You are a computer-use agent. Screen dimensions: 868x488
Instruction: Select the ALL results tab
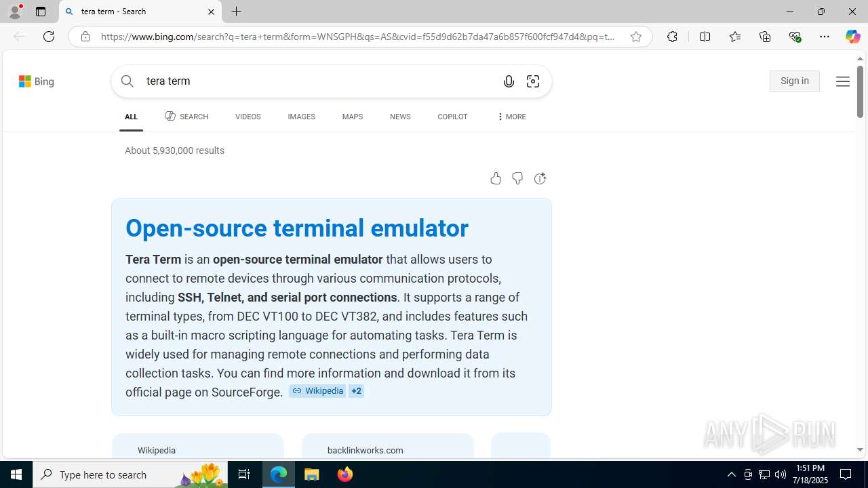131,117
